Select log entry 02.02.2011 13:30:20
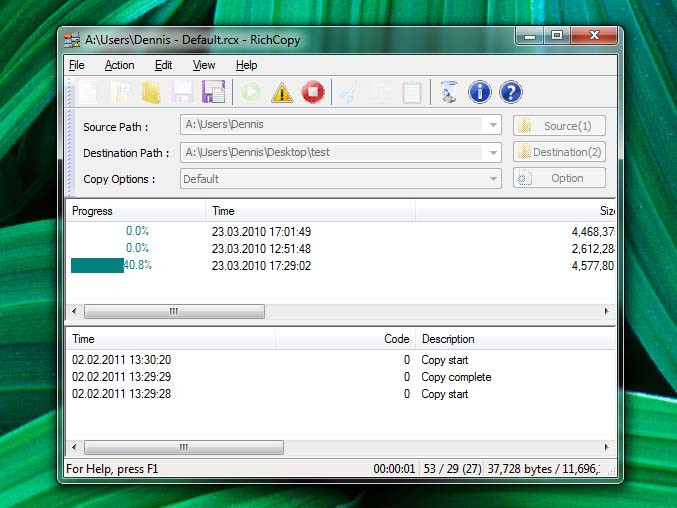677x508 pixels. pyautogui.click(x=341, y=360)
